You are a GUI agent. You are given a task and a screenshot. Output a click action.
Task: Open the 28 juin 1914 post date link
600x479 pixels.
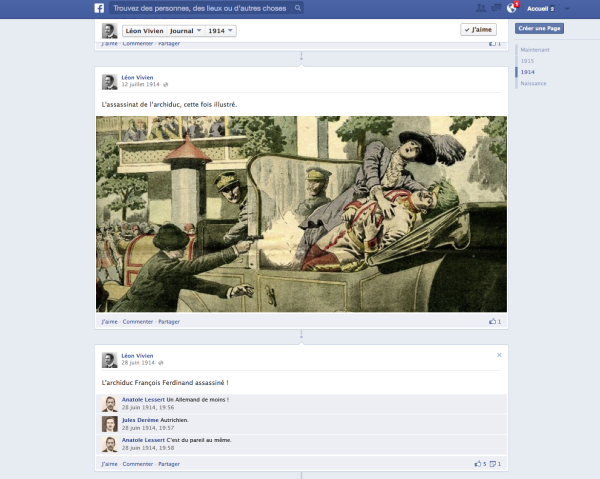point(138,362)
